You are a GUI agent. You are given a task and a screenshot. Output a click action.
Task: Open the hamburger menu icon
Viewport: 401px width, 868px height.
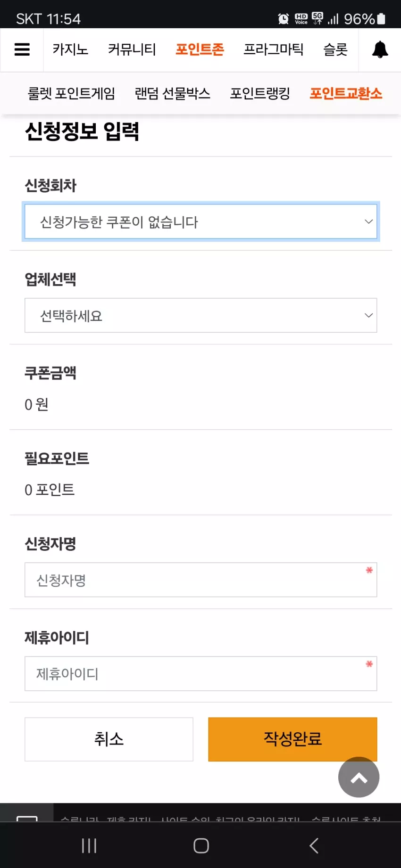[x=22, y=49]
